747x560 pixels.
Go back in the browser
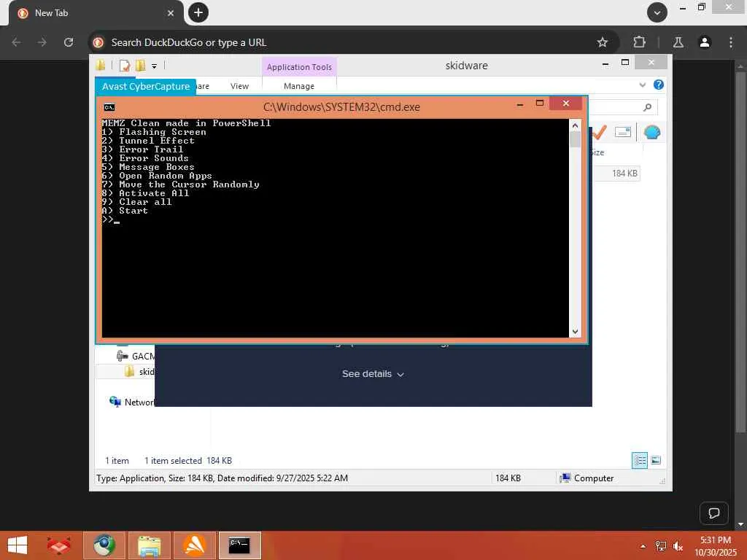pos(16,42)
